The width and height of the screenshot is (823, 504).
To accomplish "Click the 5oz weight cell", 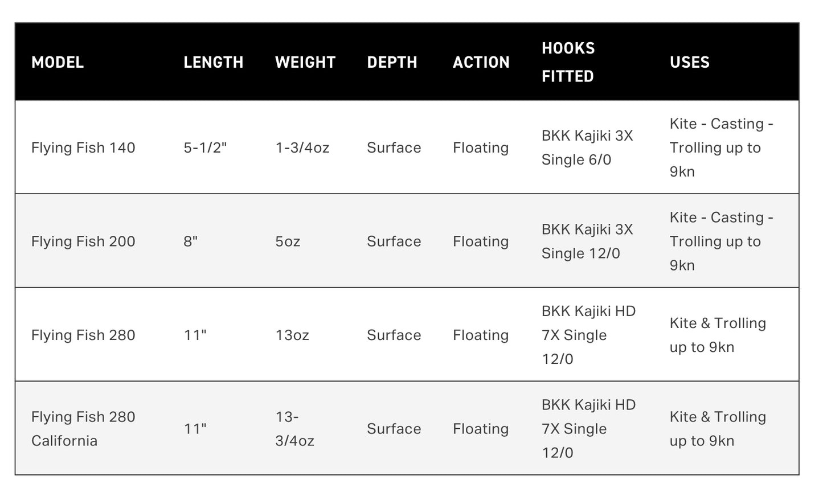I will [288, 241].
